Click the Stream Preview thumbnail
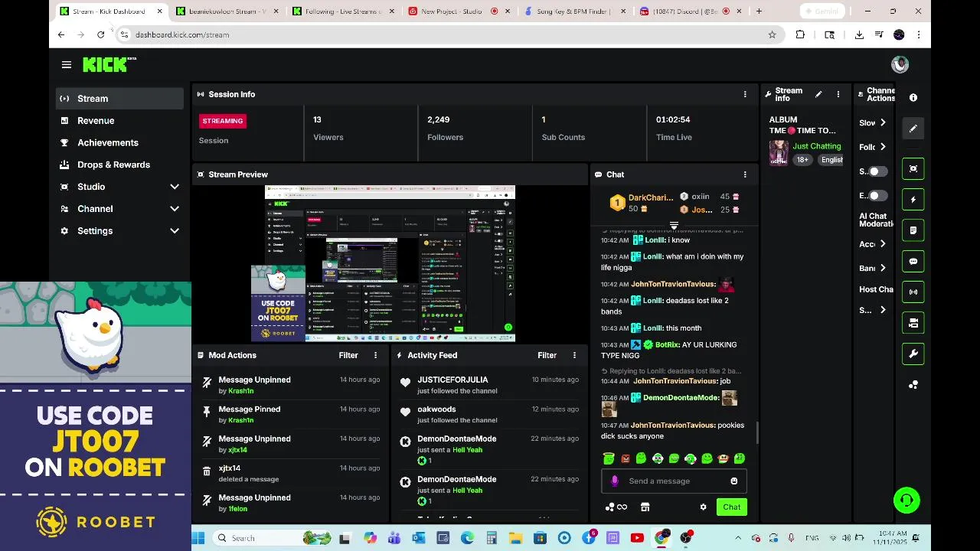The height and width of the screenshot is (551, 980). pyautogui.click(x=390, y=263)
